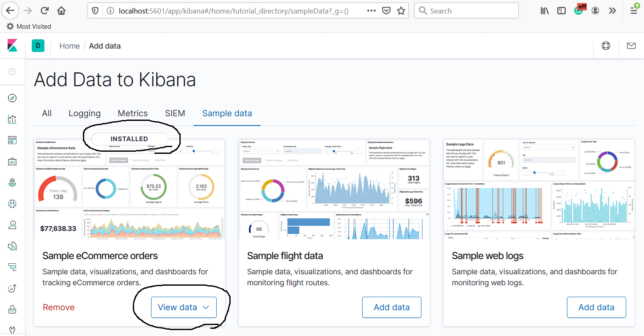
Task: Show tracking protection shield icon
Action: [x=95, y=11]
